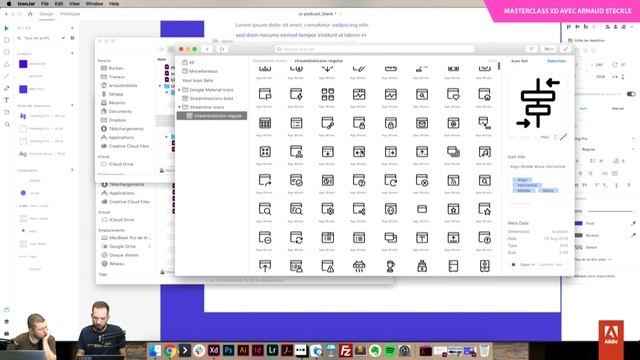Click the IconJar filter toolbar button
The height and width of the screenshot is (360, 640).
coord(531,49)
